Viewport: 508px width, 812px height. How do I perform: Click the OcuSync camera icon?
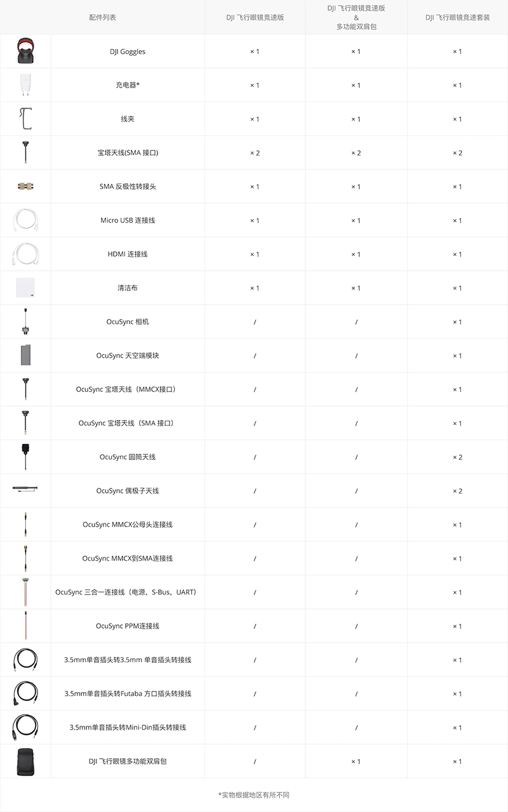(25, 322)
